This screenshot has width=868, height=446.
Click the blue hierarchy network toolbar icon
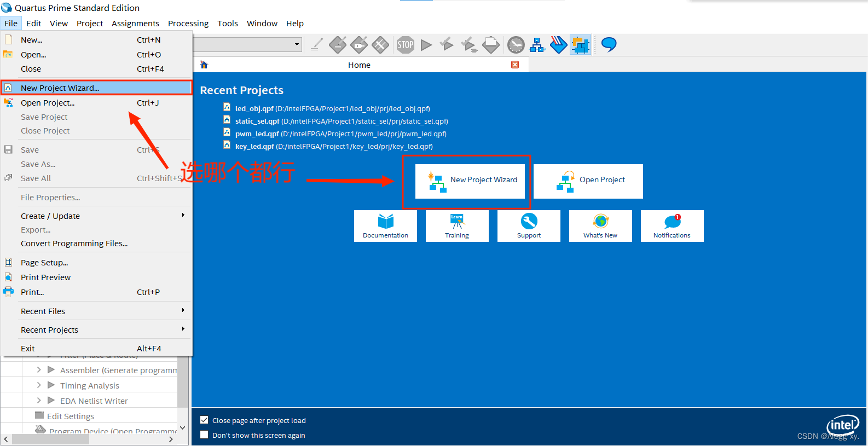point(537,45)
